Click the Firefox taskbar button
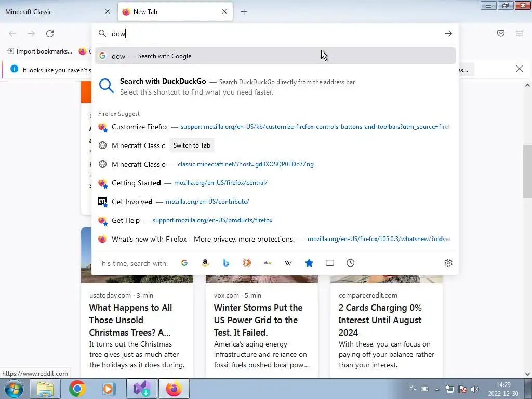 174,389
